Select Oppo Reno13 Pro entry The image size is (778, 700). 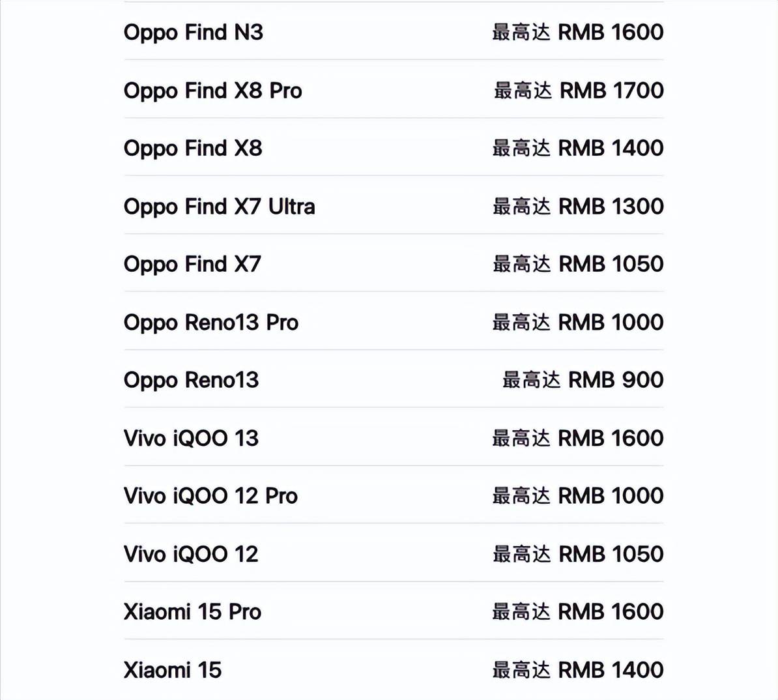(210, 323)
